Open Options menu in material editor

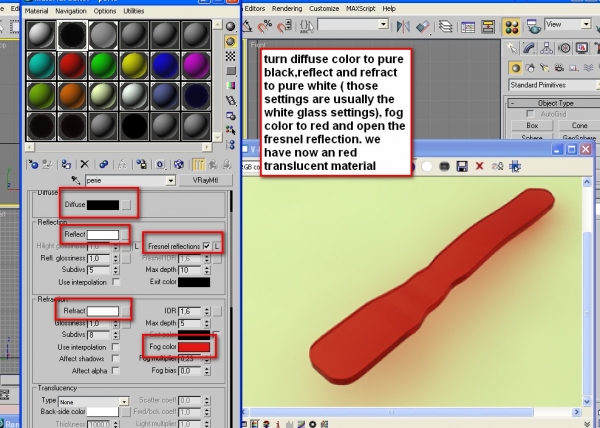(x=105, y=11)
